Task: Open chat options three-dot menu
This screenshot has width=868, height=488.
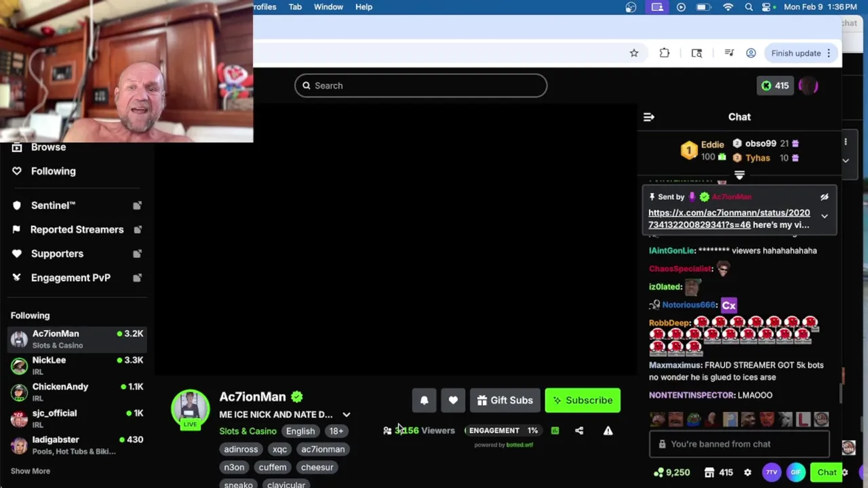Action: (x=846, y=142)
